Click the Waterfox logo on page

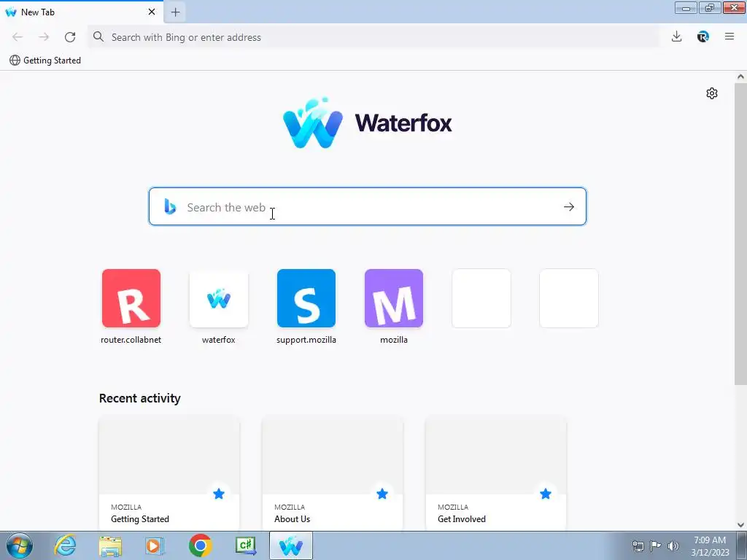[x=368, y=122]
